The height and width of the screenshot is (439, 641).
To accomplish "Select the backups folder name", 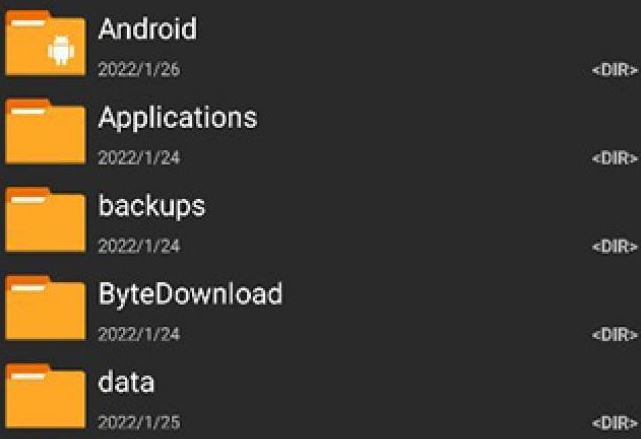I will point(151,205).
